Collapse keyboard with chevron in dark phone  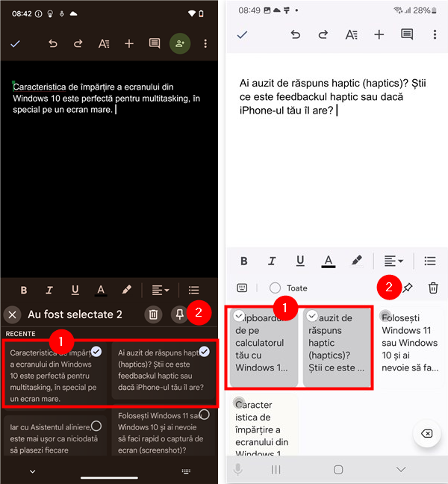[x=32, y=471]
